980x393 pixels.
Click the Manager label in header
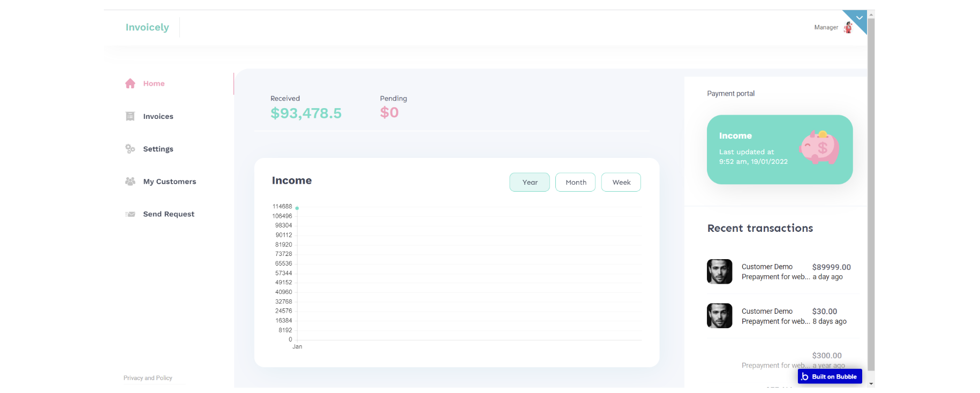[826, 27]
